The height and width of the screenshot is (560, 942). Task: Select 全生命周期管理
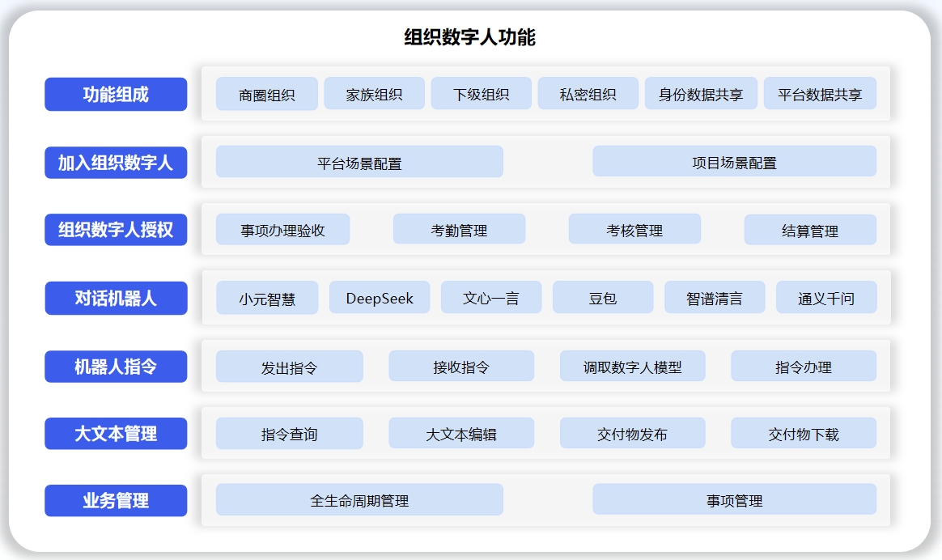pyautogui.click(x=359, y=499)
